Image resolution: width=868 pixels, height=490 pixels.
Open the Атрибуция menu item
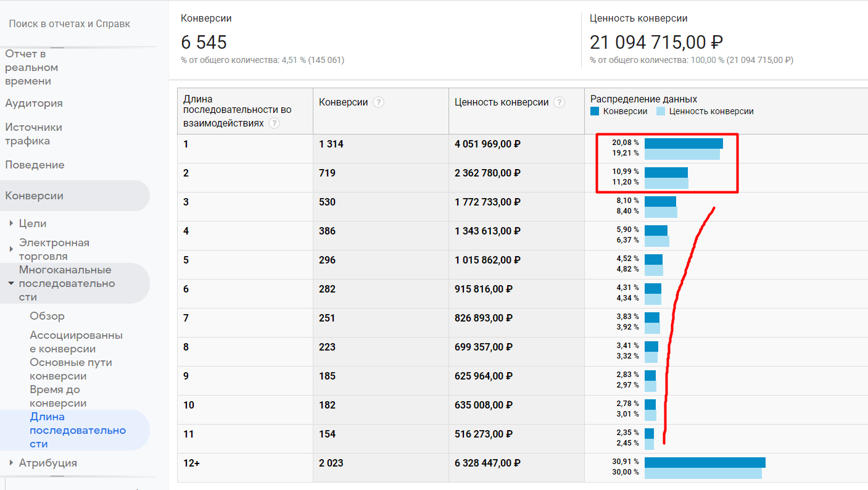click(x=48, y=463)
